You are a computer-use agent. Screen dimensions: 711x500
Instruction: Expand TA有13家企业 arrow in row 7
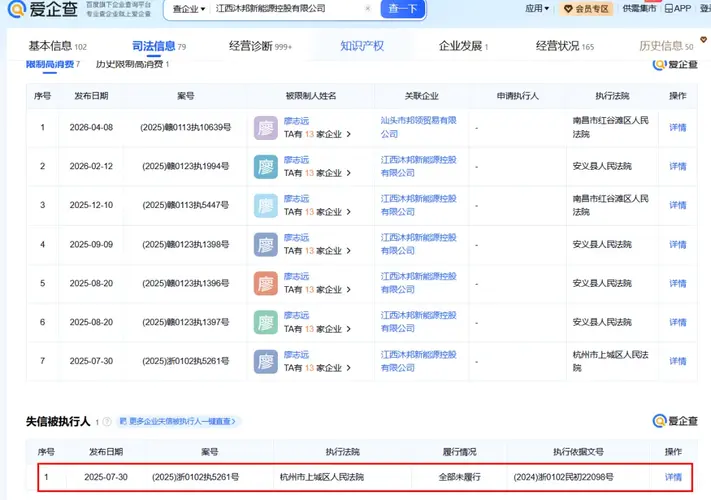[x=348, y=368]
